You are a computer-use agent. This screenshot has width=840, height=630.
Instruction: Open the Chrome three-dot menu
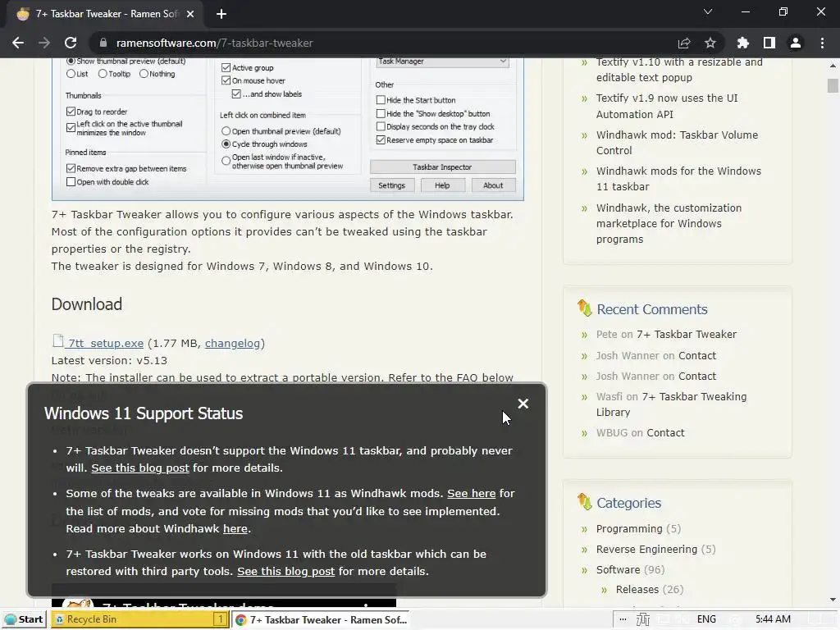[x=822, y=43]
